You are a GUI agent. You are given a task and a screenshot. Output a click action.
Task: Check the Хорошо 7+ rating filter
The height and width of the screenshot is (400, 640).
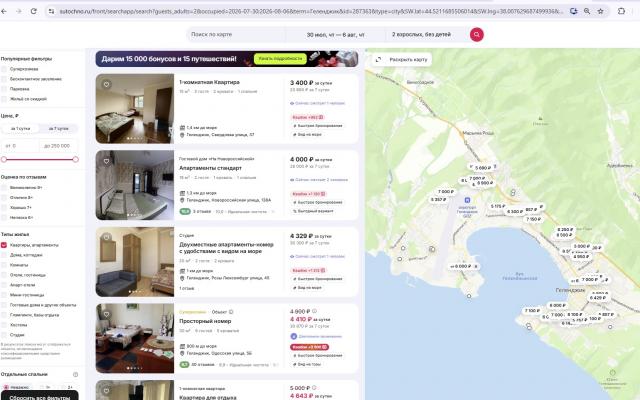pyautogui.click(x=4, y=207)
